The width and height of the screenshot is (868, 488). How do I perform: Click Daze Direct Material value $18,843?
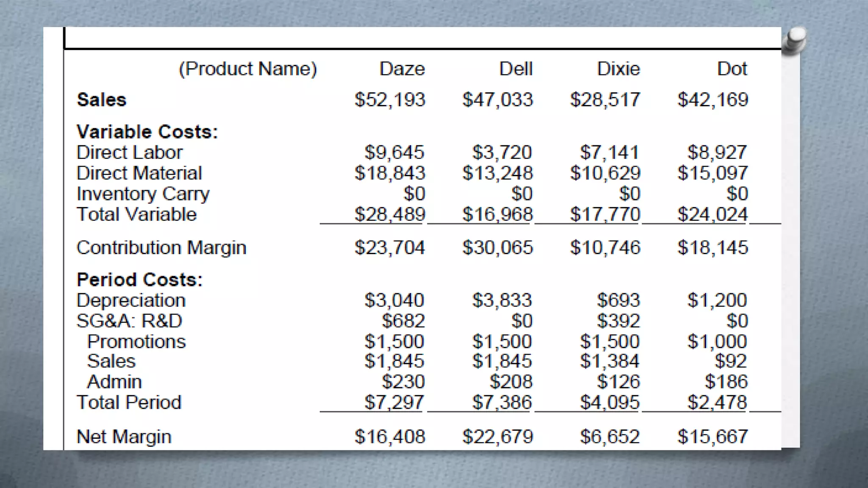click(390, 173)
